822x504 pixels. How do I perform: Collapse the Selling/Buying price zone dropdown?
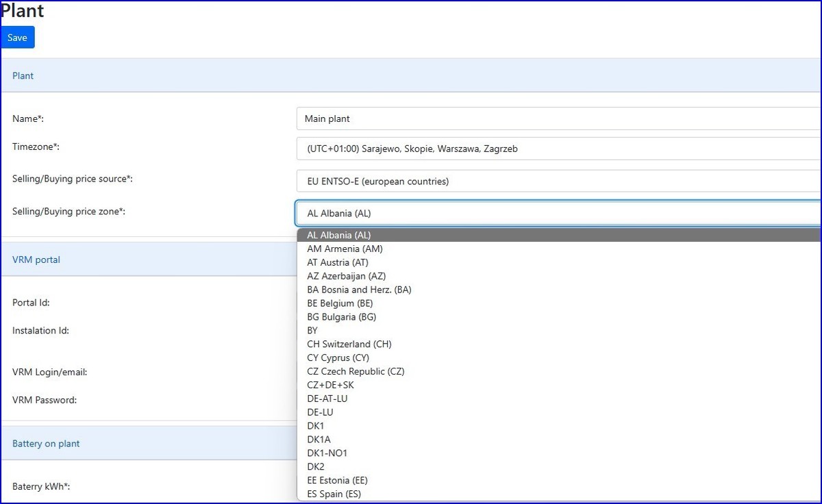pos(558,213)
